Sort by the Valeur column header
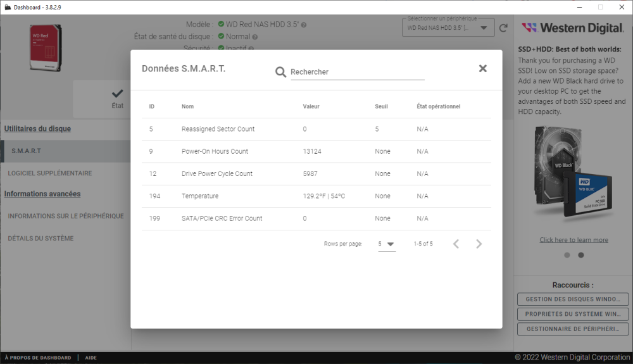 (311, 106)
